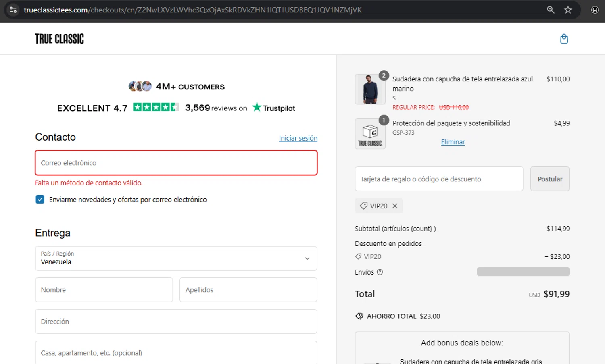605x364 pixels.
Task: Click the VIP20 tag icon in discount row
Action: point(358,256)
